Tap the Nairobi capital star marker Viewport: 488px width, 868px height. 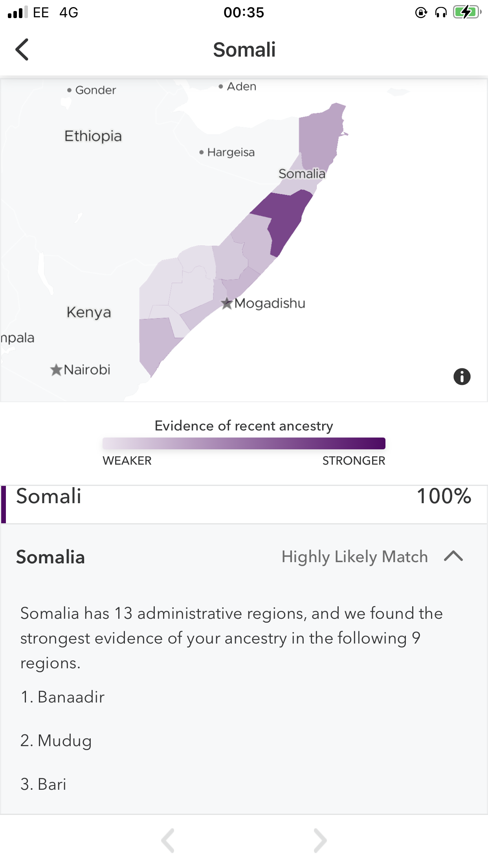pyautogui.click(x=56, y=370)
